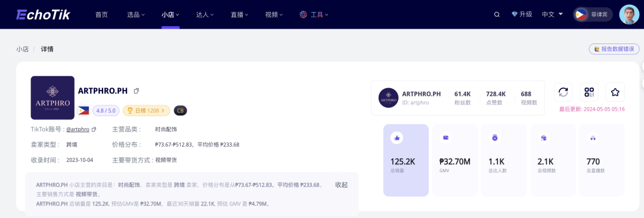
Task: Switch country via 菲律宾 selector
Action: coord(593,14)
